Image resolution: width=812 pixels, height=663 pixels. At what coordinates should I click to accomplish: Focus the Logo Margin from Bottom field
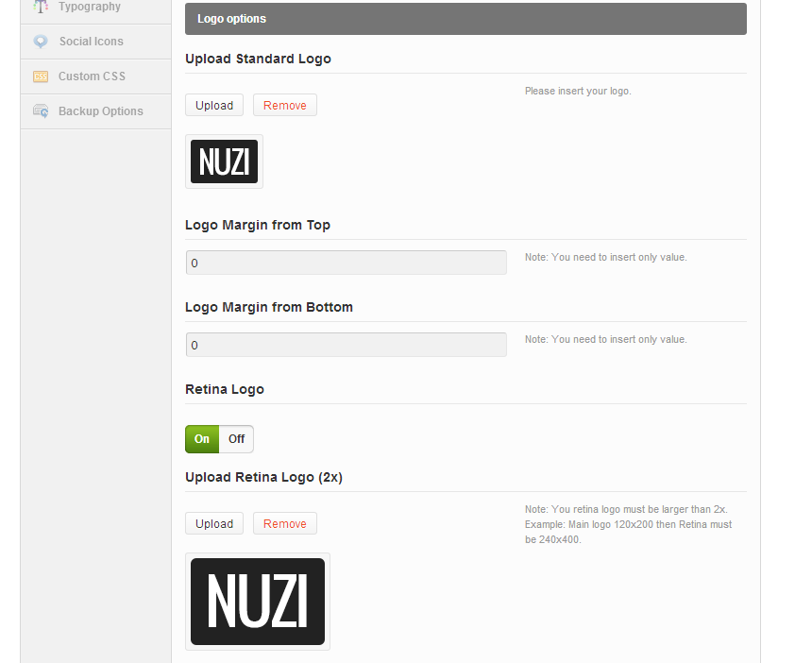coord(346,345)
